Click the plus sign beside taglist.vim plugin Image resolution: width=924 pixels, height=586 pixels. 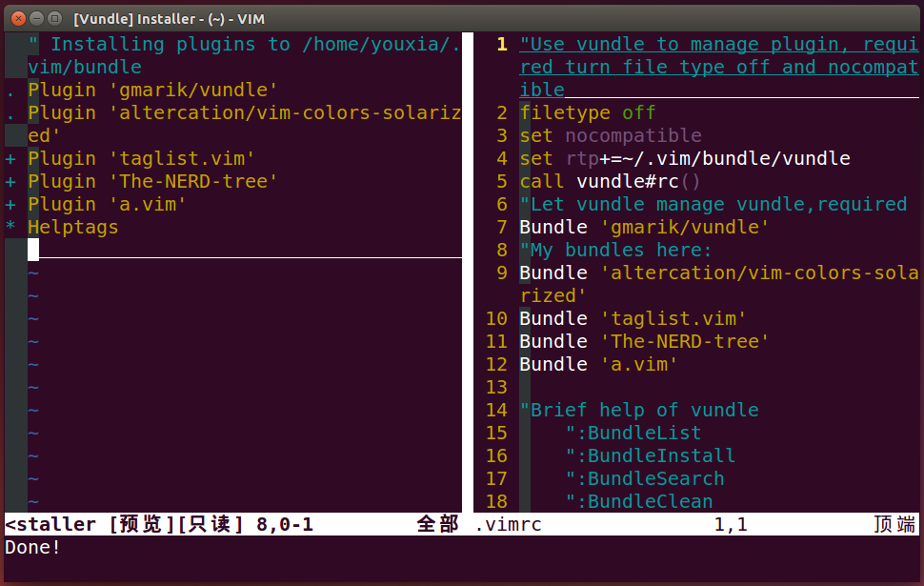pyautogui.click(x=10, y=159)
